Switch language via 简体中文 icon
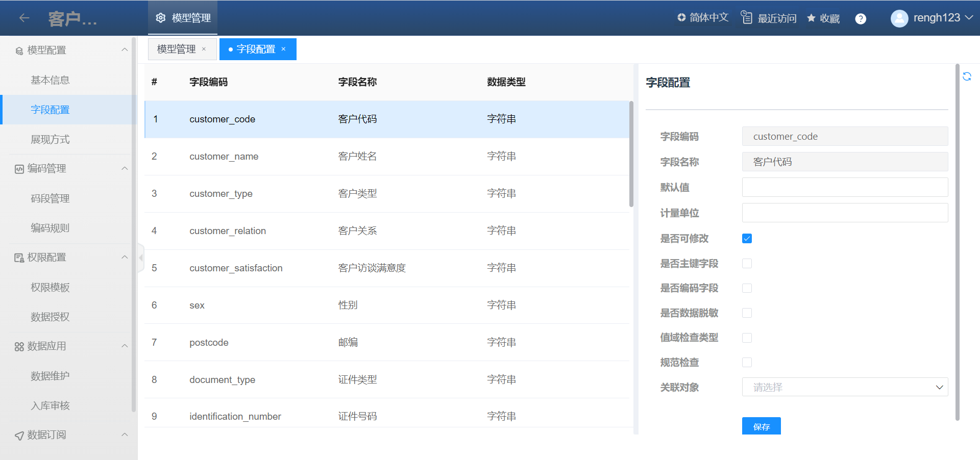This screenshot has height=460, width=980. 681,18
